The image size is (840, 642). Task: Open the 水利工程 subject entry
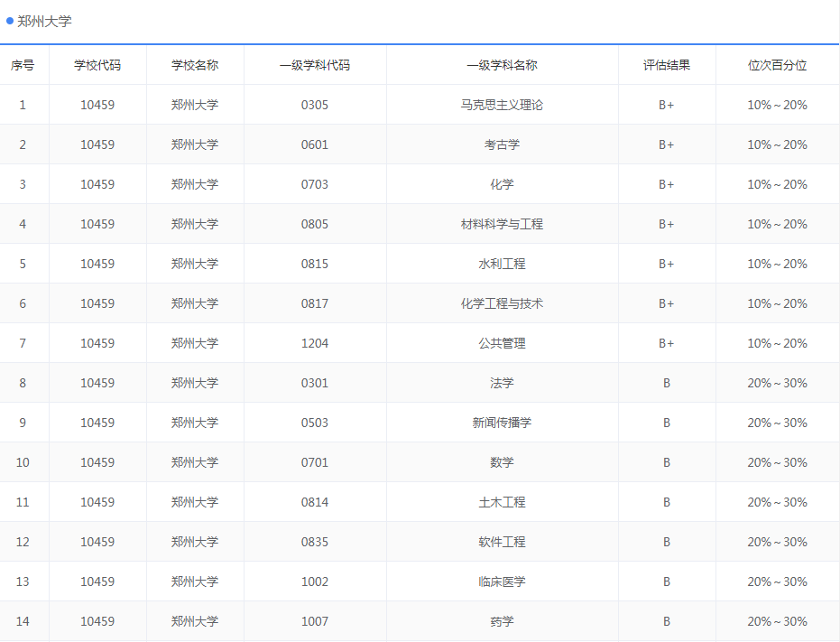click(502, 263)
